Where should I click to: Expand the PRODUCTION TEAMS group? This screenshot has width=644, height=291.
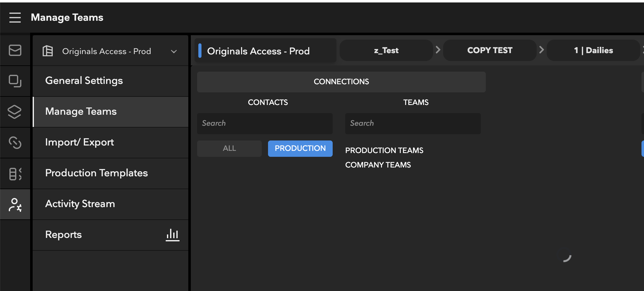point(384,151)
